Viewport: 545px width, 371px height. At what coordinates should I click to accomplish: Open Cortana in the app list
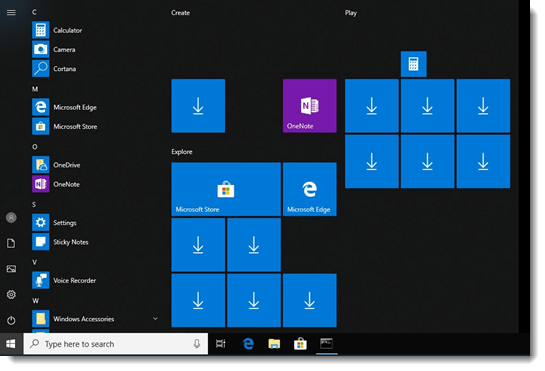54,68
